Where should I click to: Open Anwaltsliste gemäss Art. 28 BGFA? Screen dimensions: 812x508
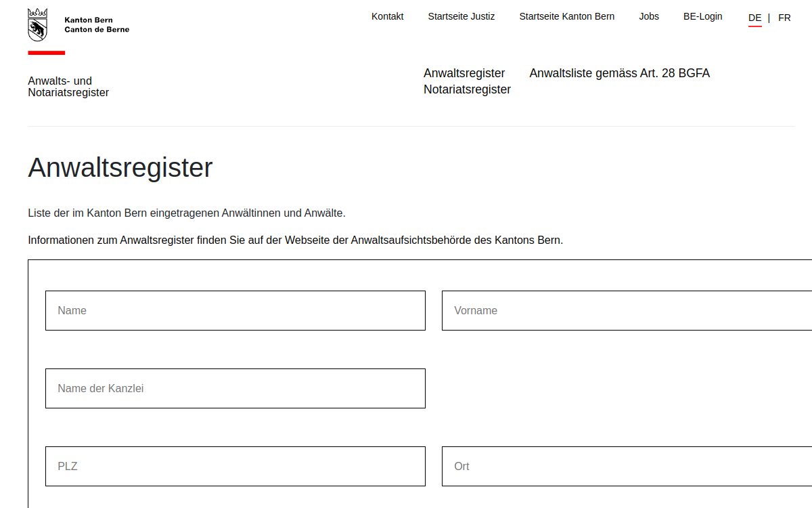coord(620,73)
